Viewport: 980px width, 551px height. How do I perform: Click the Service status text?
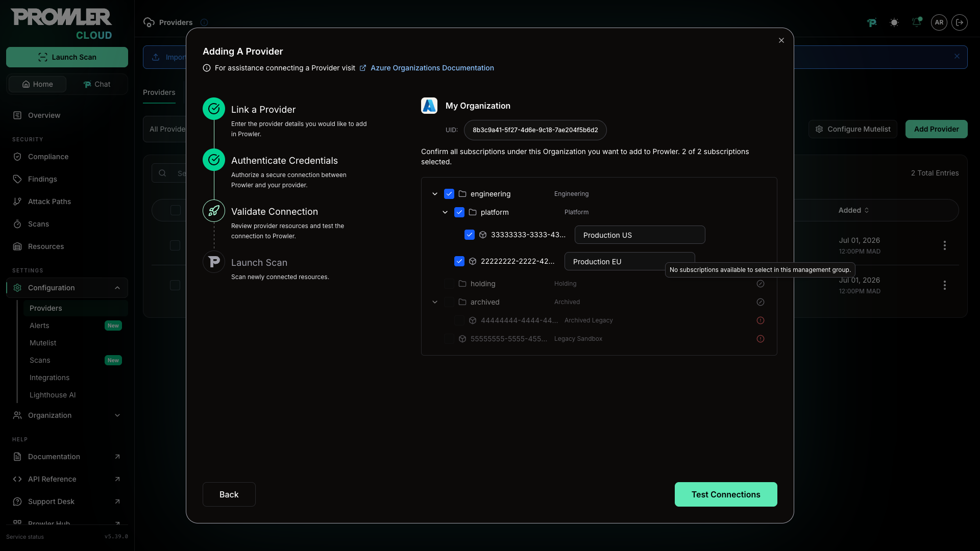point(25,537)
